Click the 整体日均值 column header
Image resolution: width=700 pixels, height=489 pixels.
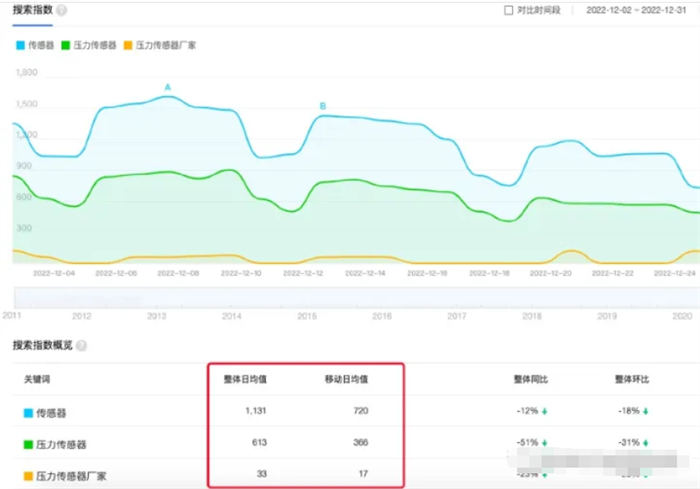point(244,379)
